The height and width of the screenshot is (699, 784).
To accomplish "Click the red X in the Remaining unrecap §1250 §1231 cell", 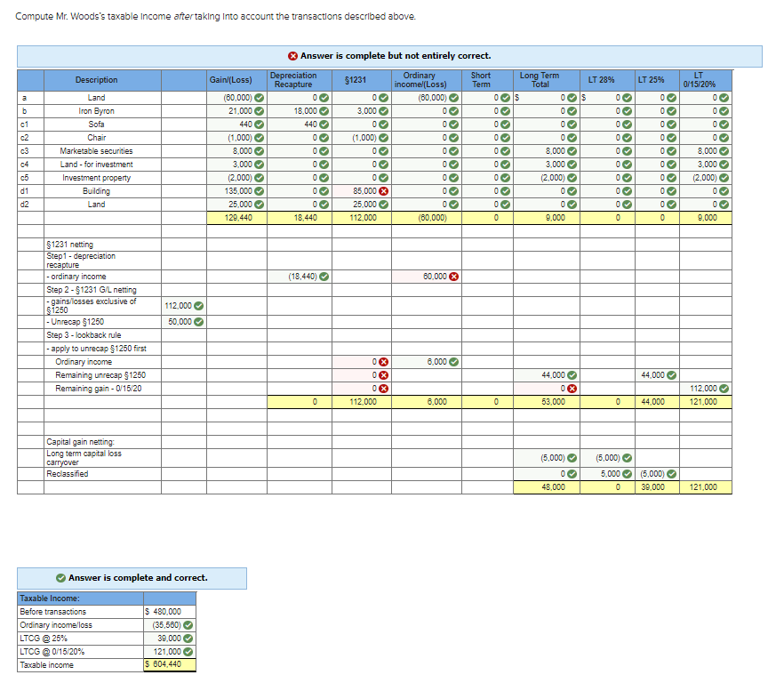I will click(383, 375).
